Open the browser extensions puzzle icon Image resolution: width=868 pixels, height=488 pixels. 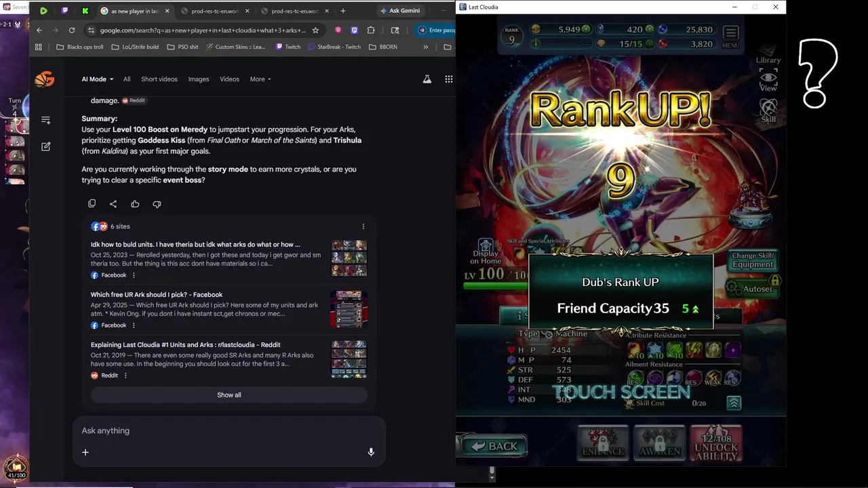point(371,30)
